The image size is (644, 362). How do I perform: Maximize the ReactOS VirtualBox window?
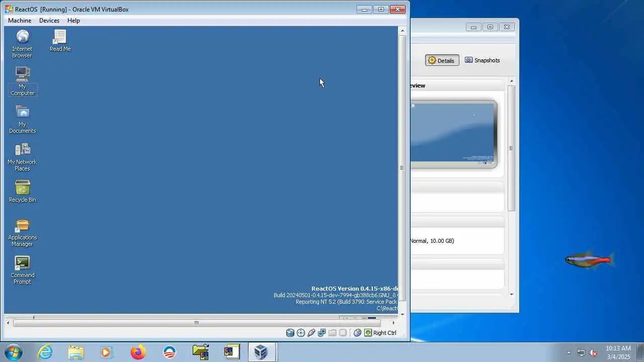[381, 9]
